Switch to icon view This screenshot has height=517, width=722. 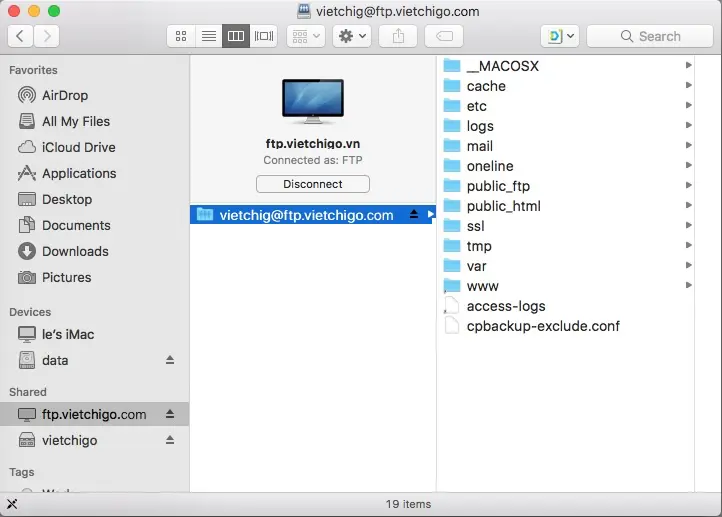(181, 36)
